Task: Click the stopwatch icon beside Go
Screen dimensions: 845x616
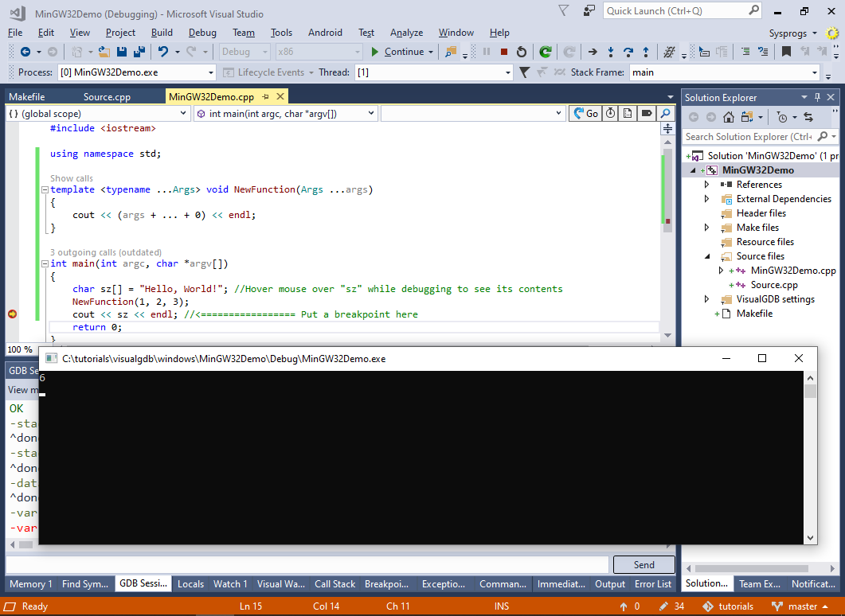Action: pos(610,113)
